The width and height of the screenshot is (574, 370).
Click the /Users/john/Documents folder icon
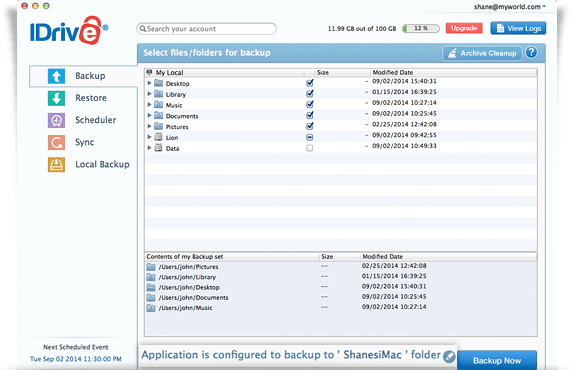point(151,298)
